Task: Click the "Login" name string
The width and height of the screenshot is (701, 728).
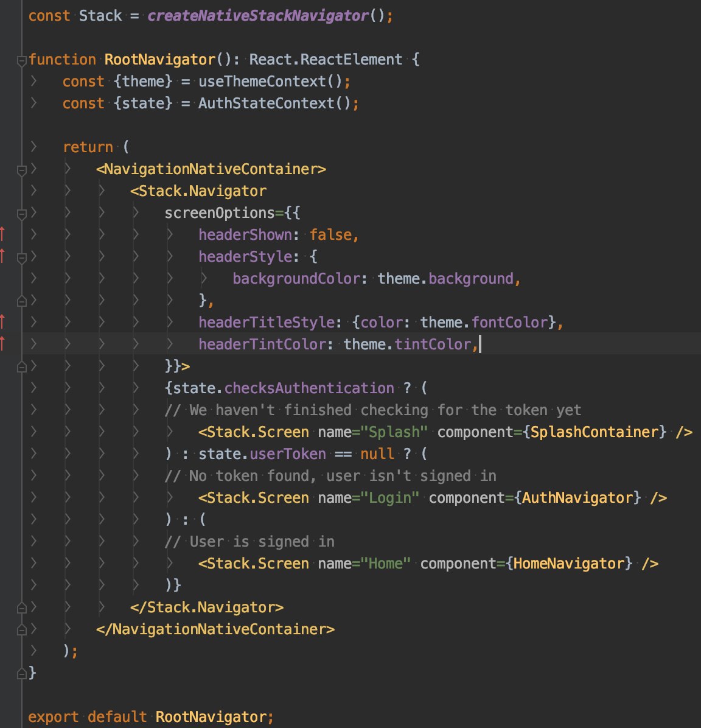Action: [x=389, y=498]
